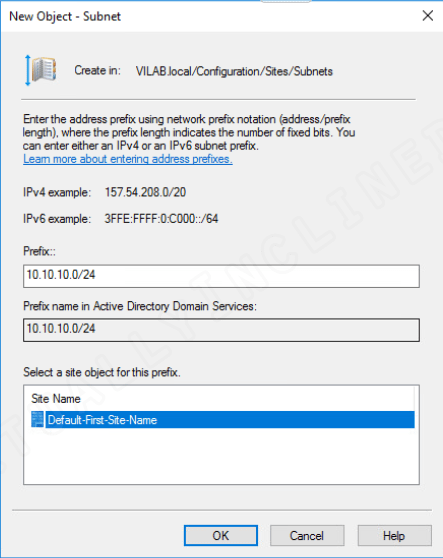
Task: Click the Select a site object label
Action: [102, 372]
